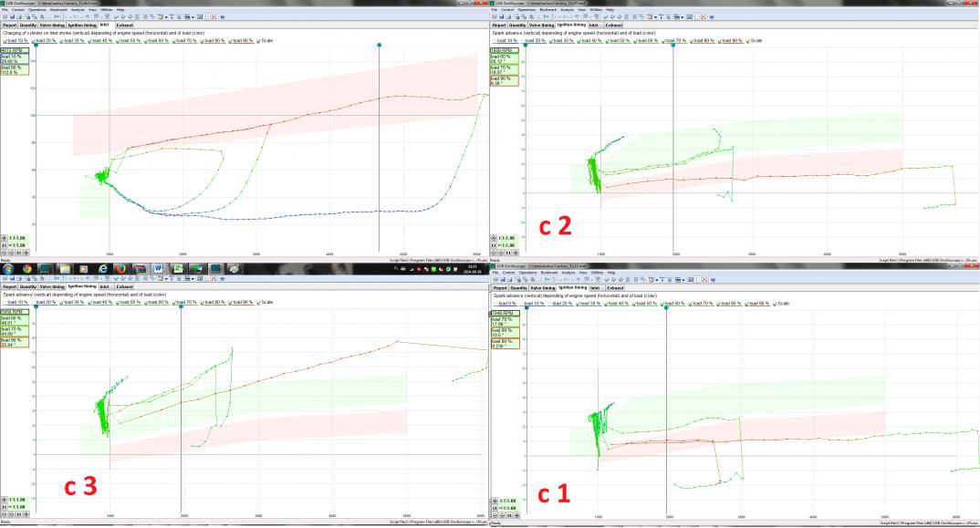Click the red X icon in the c 1 window toolbar
980x528 pixels.
[x=705, y=279]
